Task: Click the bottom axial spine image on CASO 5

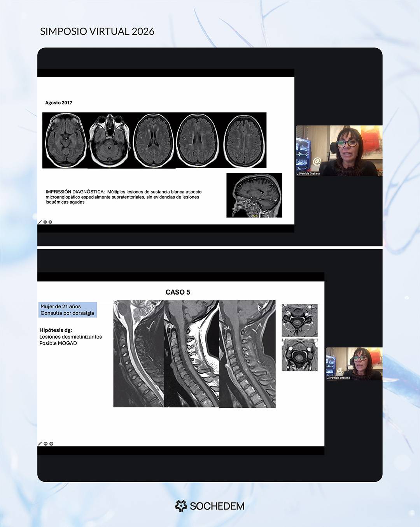Action: (x=299, y=355)
